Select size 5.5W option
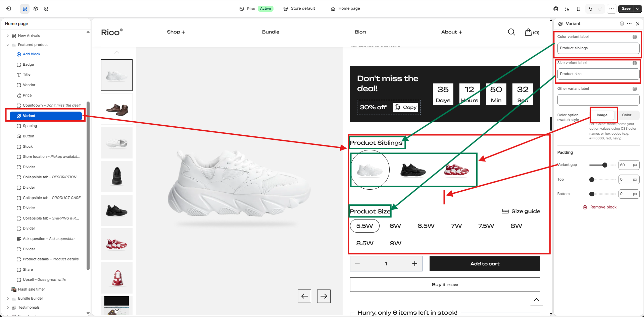Viewport: 644px width, 317px height. tap(365, 226)
